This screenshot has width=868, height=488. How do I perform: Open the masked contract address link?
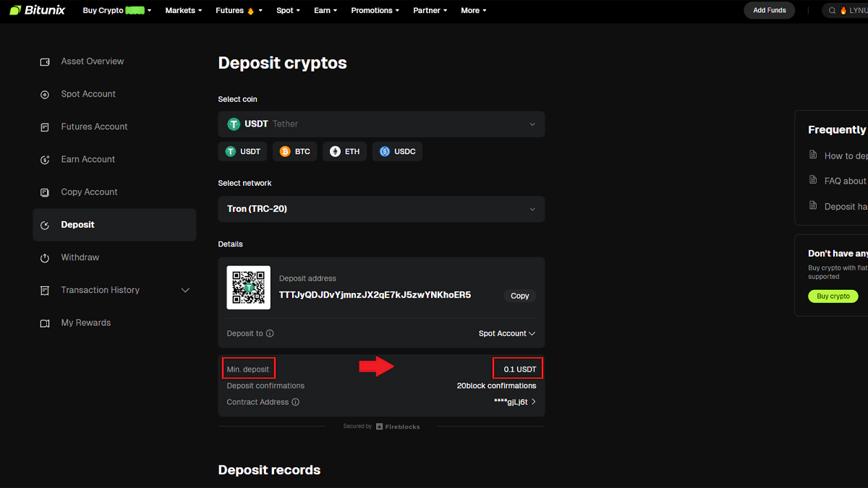click(x=515, y=402)
